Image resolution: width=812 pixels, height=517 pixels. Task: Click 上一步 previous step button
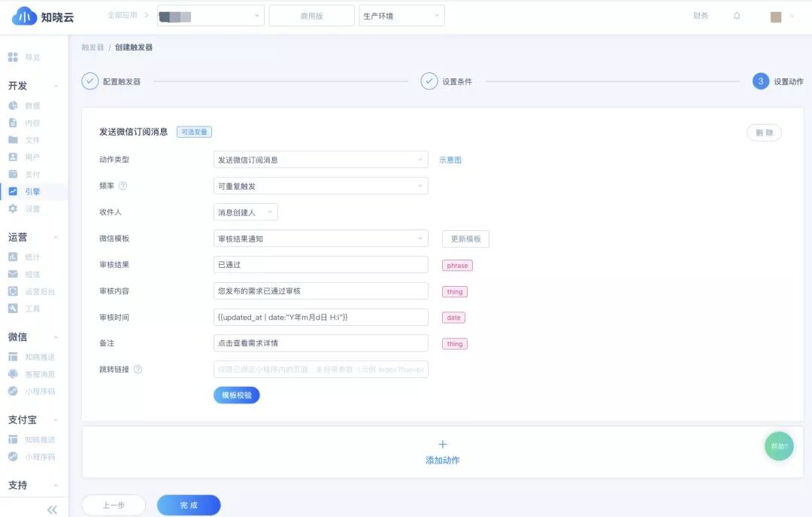coord(114,505)
